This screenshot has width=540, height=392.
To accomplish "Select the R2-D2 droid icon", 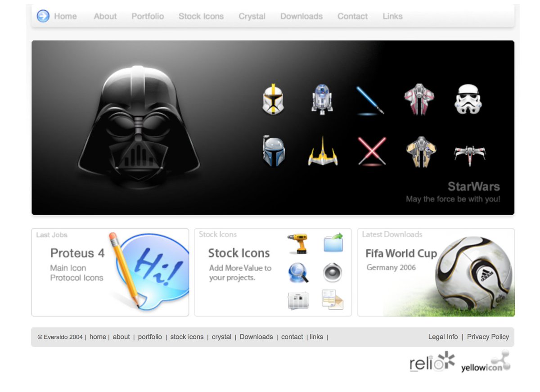I will click(x=322, y=99).
